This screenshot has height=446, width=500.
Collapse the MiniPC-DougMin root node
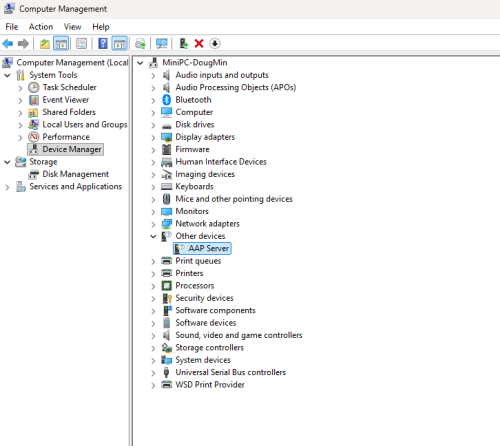coord(140,63)
